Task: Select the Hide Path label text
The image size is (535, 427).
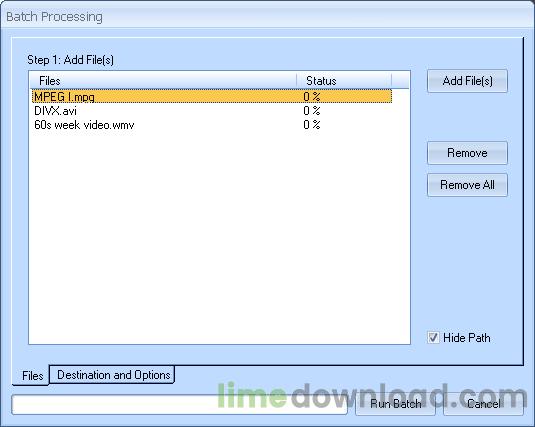Action: pyautogui.click(x=466, y=338)
